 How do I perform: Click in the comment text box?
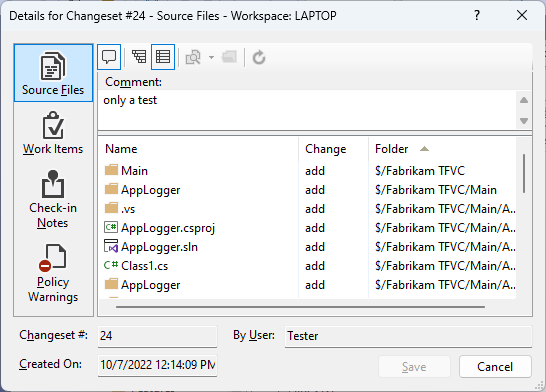click(x=307, y=110)
